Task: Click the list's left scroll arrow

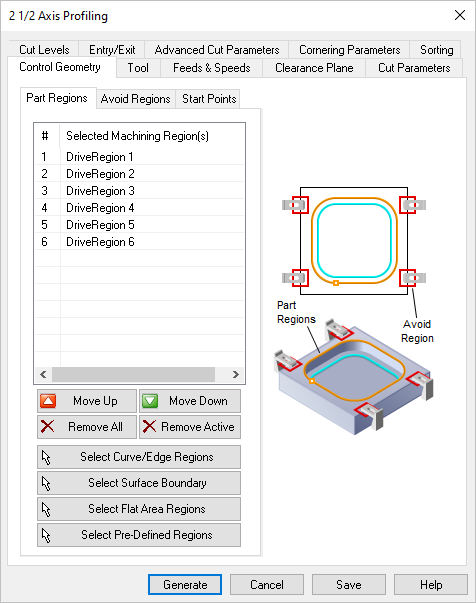Action: tap(43, 375)
